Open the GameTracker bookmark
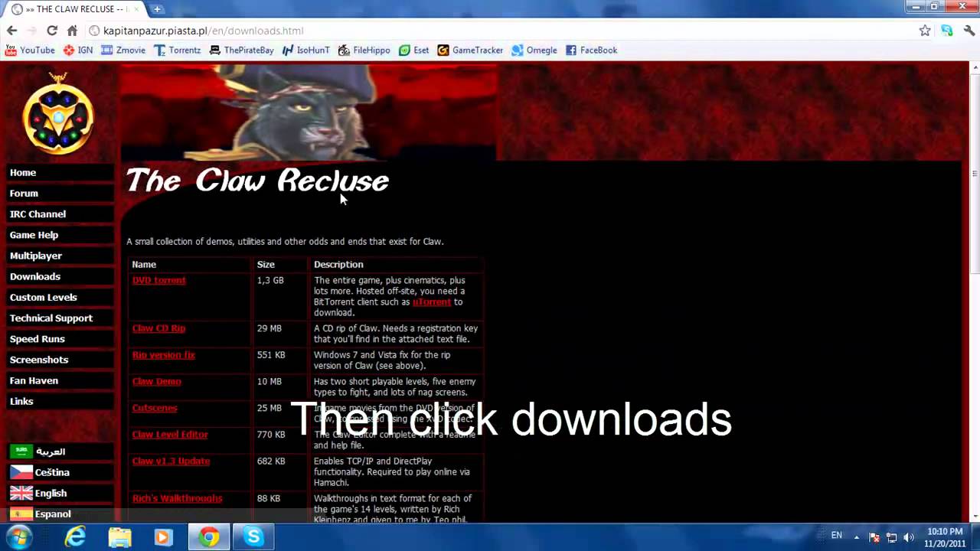The width and height of the screenshot is (980, 551). [470, 50]
